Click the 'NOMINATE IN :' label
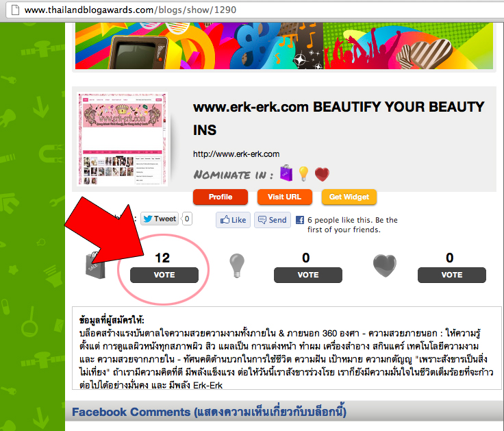 coord(234,175)
